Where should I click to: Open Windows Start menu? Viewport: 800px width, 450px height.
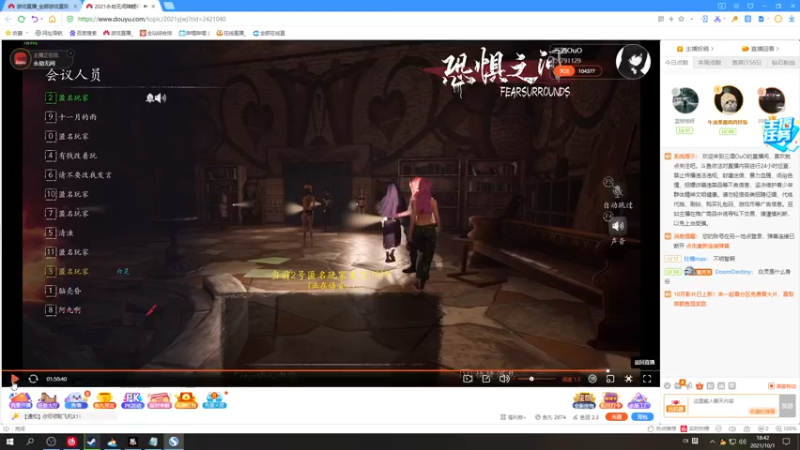pos(9,441)
